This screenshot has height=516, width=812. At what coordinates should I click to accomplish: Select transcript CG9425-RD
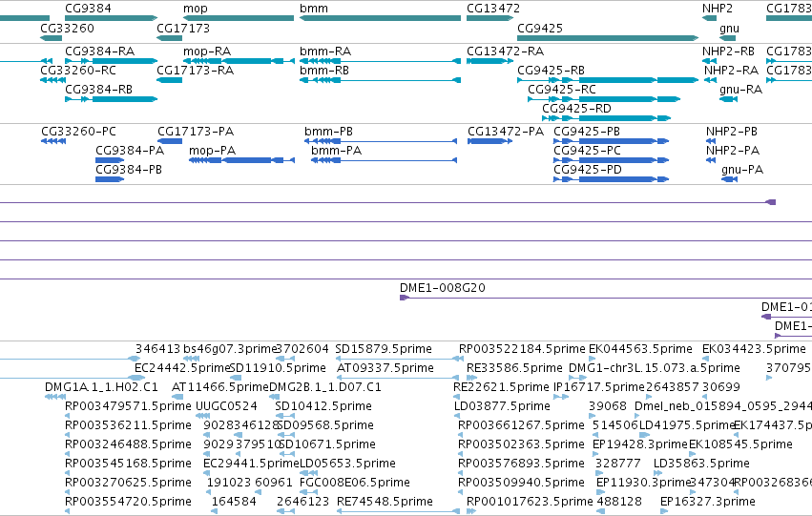coord(607,118)
